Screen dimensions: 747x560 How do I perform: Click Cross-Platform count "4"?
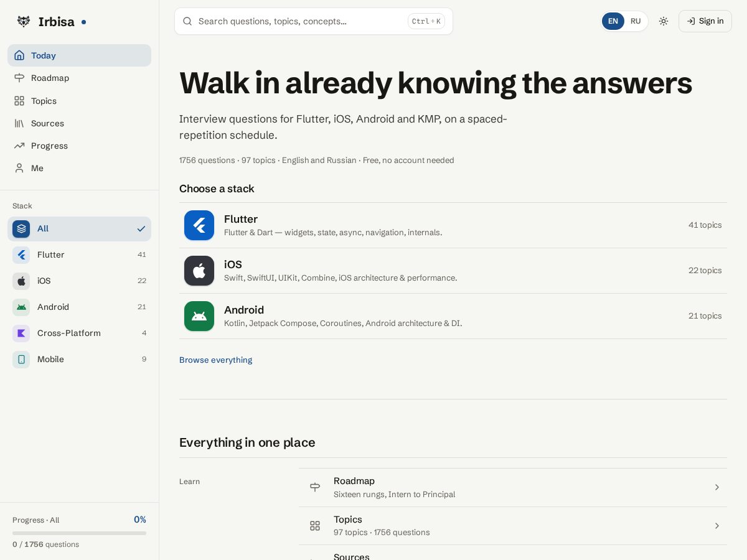(144, 334)
